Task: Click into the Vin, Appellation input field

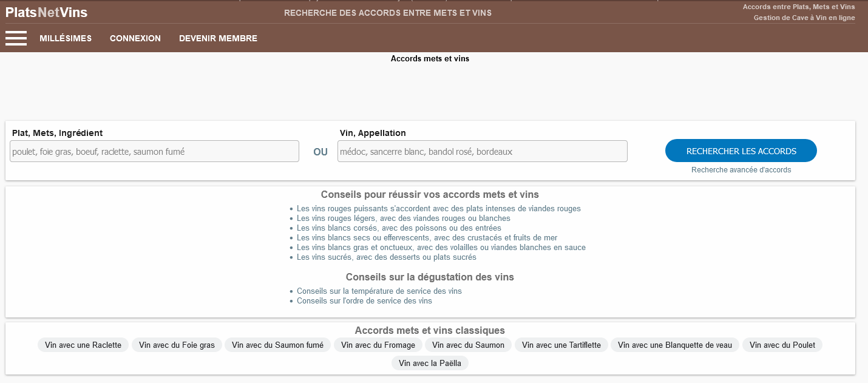Action: [x=482, y=152]
